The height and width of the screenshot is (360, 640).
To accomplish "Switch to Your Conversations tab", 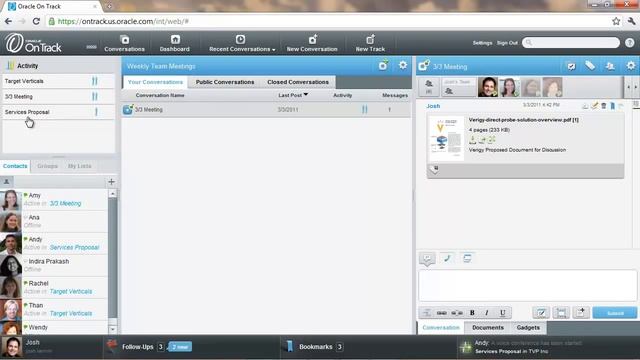I will point(155,82).
